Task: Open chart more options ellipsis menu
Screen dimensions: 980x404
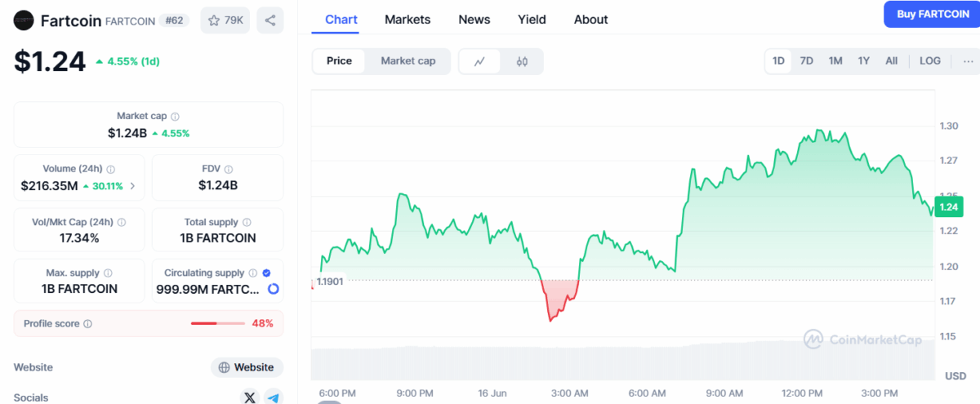Action: click(x=968, y=61)
